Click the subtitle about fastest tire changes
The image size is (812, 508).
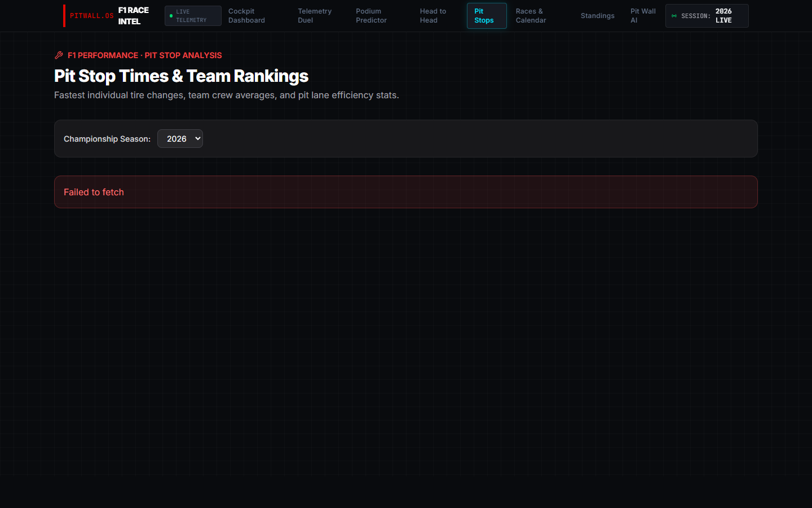(227, 95)
